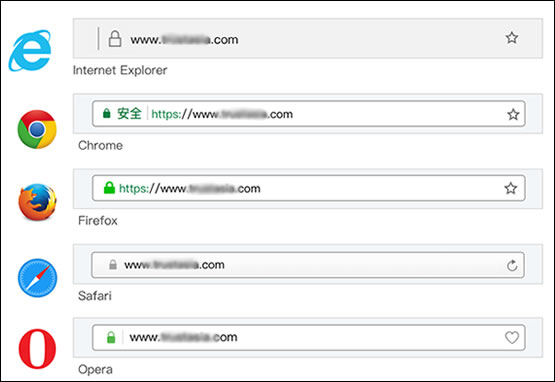
Task: Click the green padlock in Chrome address bar
Action: point(106,113)
